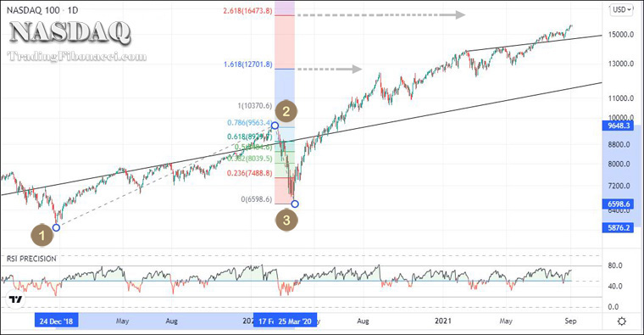644x335 pixels.
Task: Click the 25 Mar '20 date label
Action: pyautogui.click(x=295, y=321)
